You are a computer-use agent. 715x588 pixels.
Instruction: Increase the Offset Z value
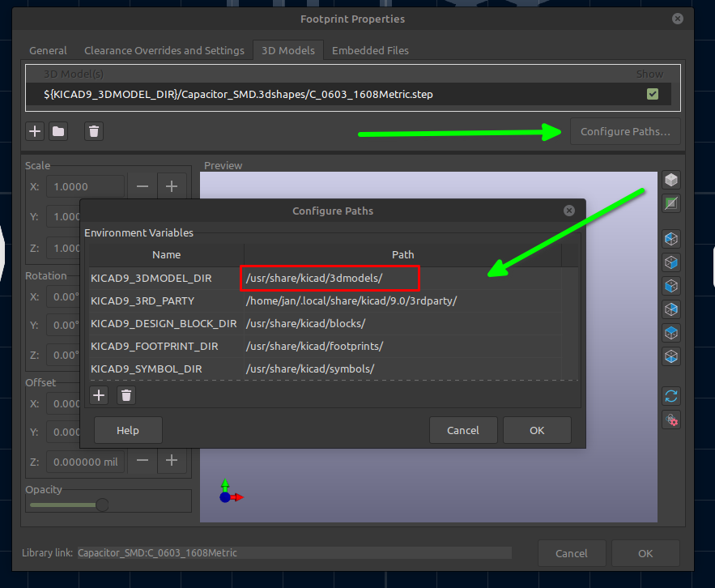pyautogui.click(x=172, y=461)
